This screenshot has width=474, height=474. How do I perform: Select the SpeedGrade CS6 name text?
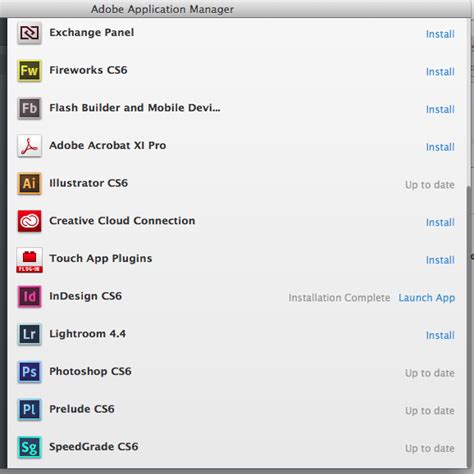(x=94, y=447)
